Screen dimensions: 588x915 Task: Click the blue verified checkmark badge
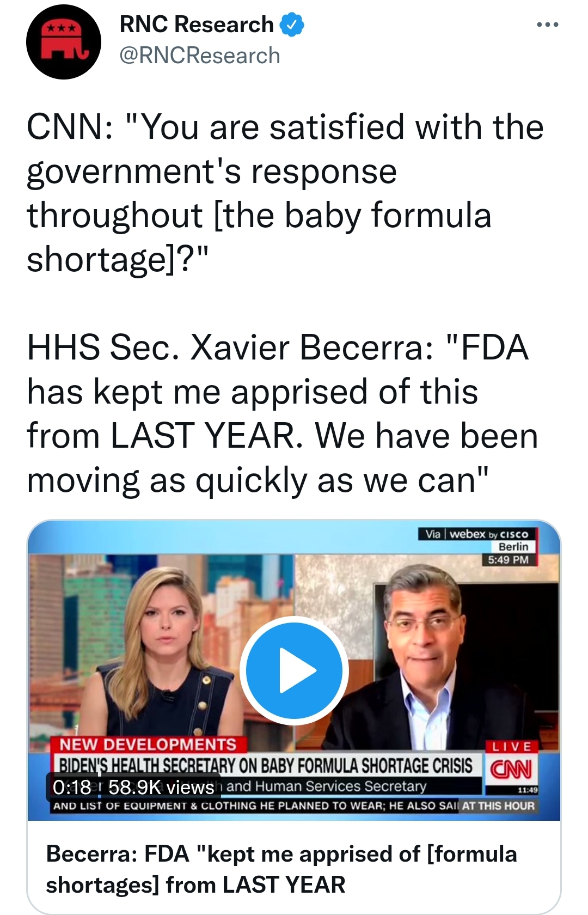(292, 25)
